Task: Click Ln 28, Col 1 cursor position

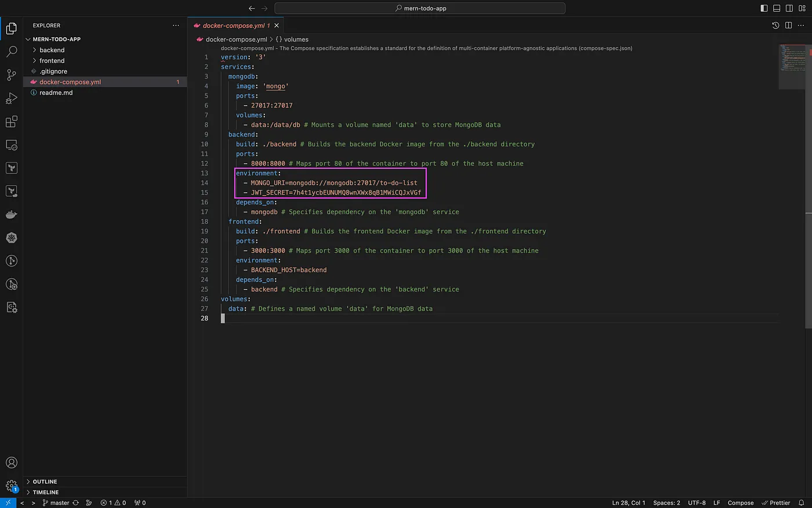Action: click(629, 503)
